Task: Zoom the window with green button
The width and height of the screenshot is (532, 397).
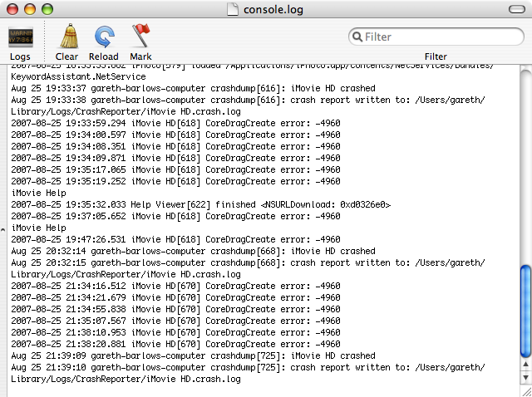Action: pos(47,9)
